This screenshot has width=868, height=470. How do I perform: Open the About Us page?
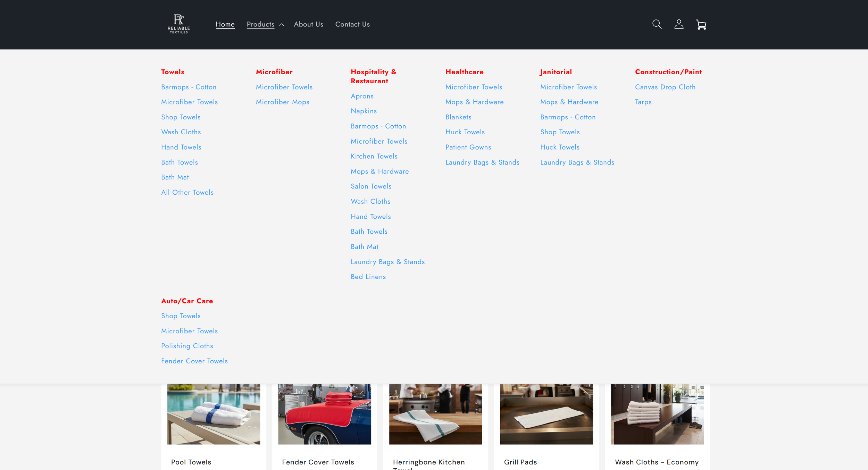tap(308, 24)
